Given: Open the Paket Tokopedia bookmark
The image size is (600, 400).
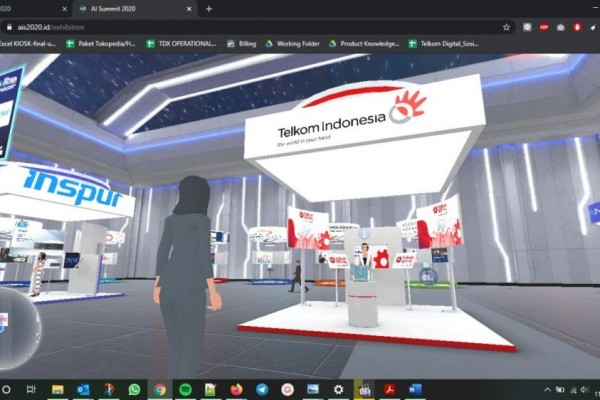Looking at the screenshot, I should (101, 44).
